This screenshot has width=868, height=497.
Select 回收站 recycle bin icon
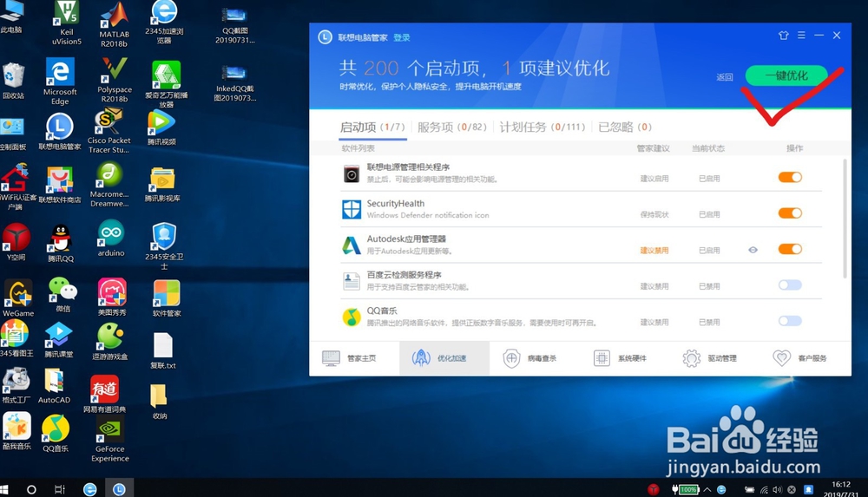[x=13, y=81]
